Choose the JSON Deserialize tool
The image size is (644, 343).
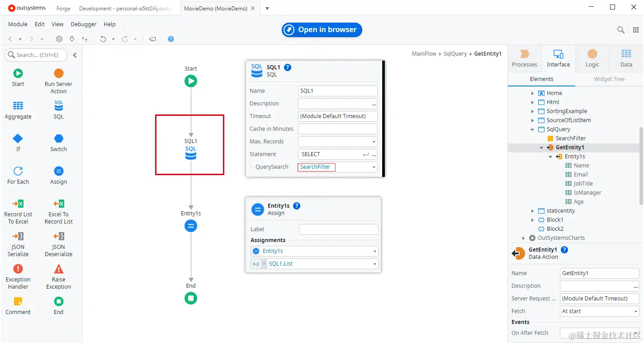pyautogui.click(x=58, y=244)
